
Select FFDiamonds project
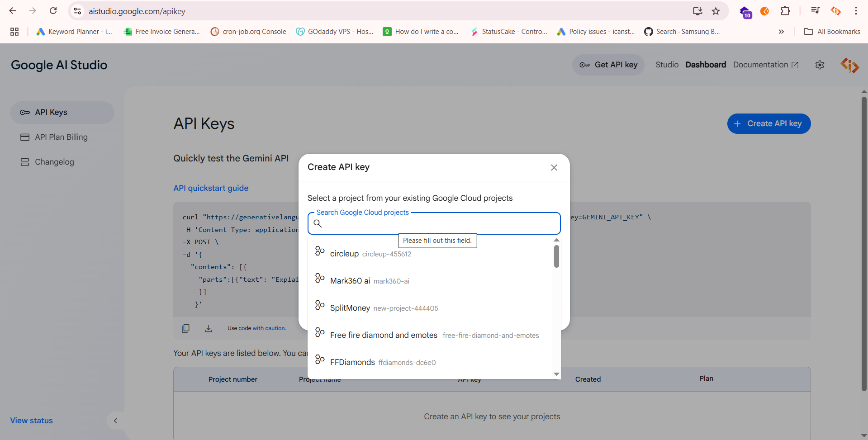pos(430,362)
